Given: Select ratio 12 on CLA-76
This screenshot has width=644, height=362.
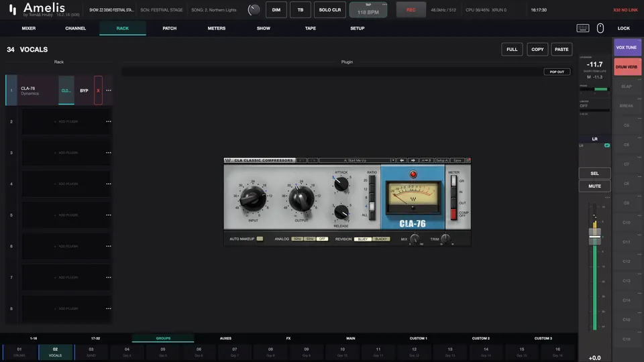Looking at the screenshot, I should pyautogui.click(x=372, y=189).
